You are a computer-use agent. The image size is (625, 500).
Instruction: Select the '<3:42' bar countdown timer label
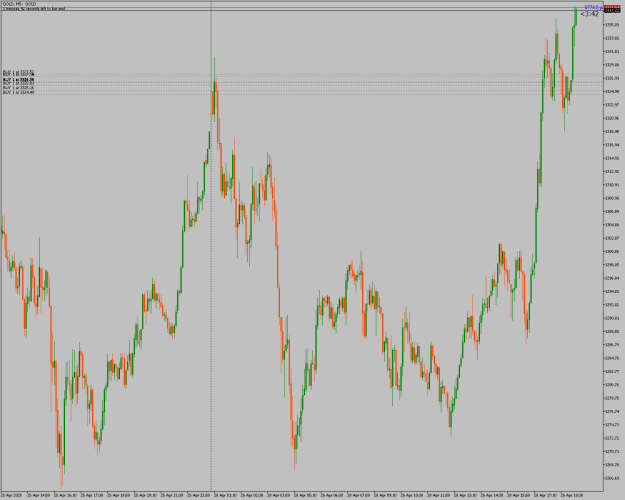(x=589, y=14)
